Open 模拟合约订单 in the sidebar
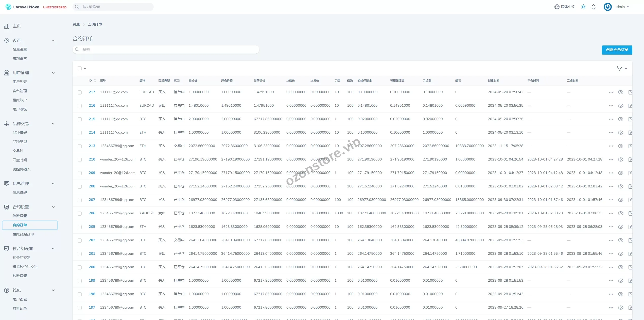644x320 pixels. (x=23, y=234)
